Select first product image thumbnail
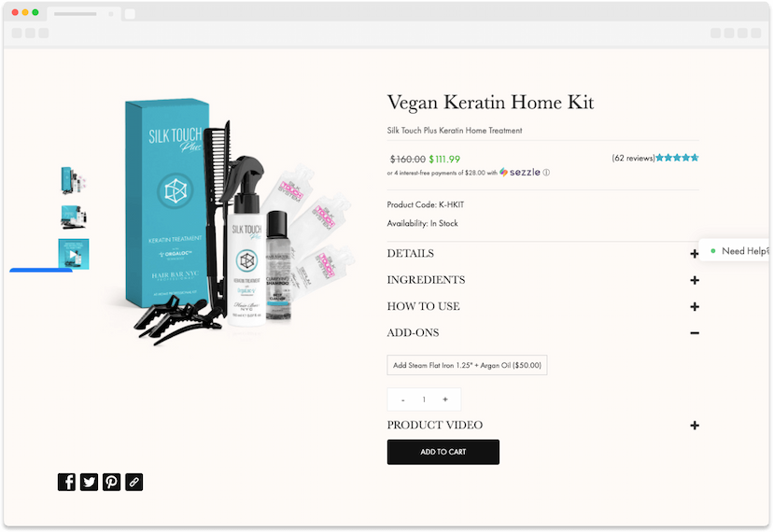The image size is (773, 532). coord(74,179)
